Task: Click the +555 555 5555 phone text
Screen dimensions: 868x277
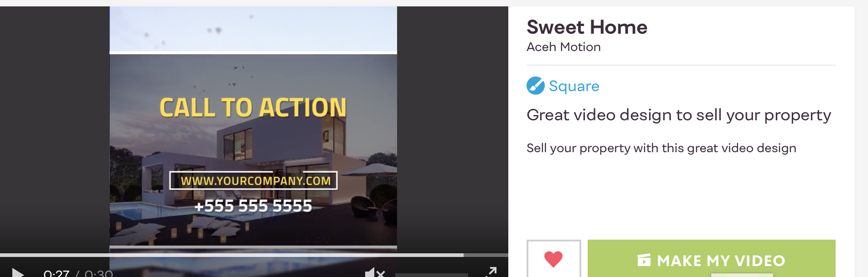Action: (x=253, y=206)
